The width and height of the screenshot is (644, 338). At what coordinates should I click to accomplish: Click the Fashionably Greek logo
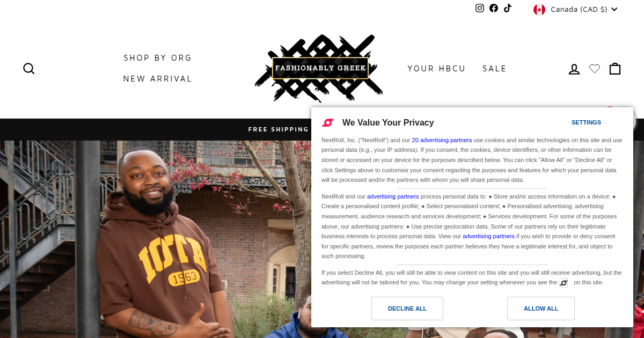tap(320, 68)
